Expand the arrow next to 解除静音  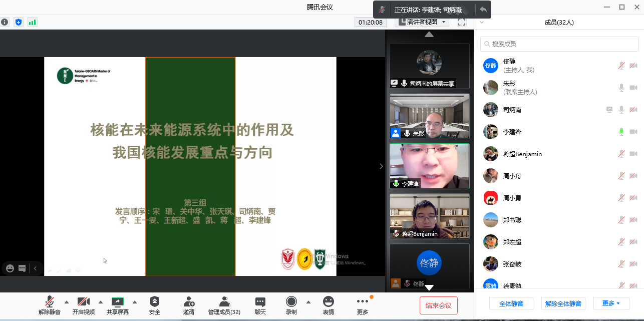(x=67, y=302)
